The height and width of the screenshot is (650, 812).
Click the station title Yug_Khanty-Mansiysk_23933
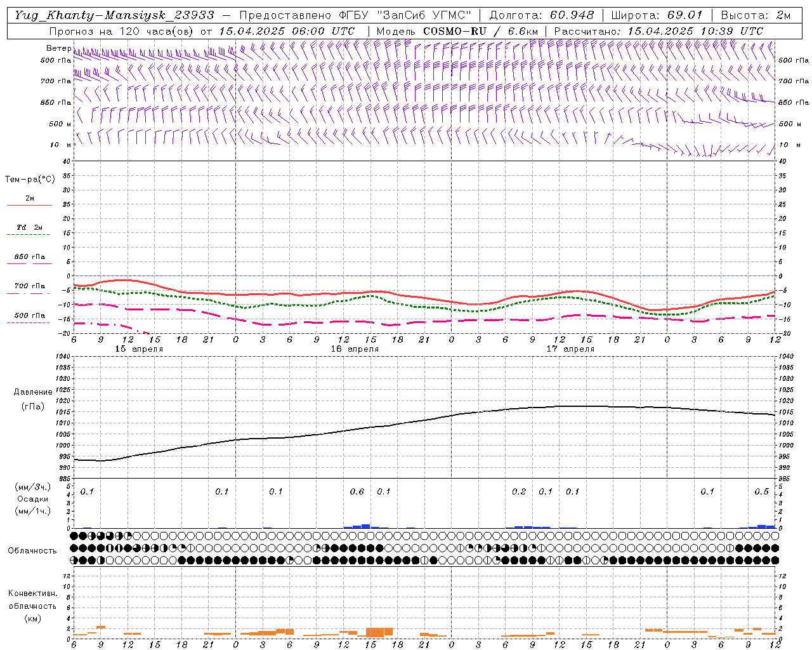(x=114, y=15)
